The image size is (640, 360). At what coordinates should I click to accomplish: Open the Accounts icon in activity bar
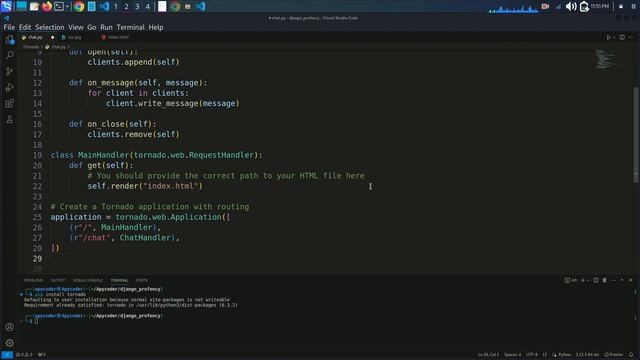pyautogui.click(x=10, y=327)
